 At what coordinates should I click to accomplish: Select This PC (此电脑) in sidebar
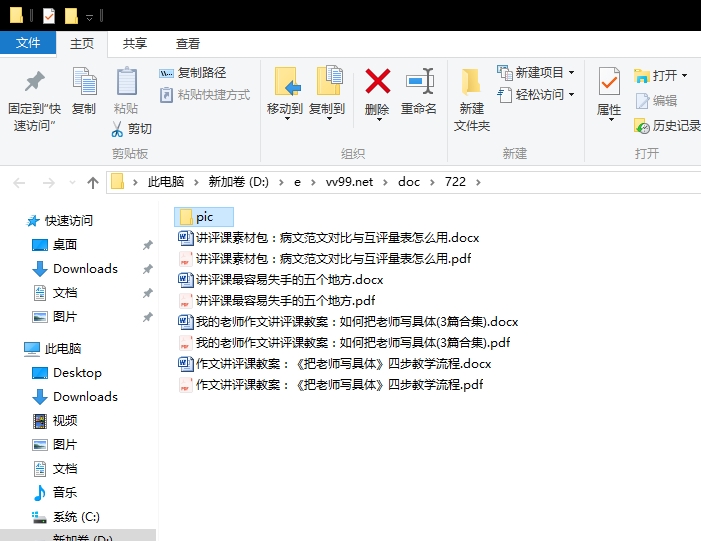[52, 349]
